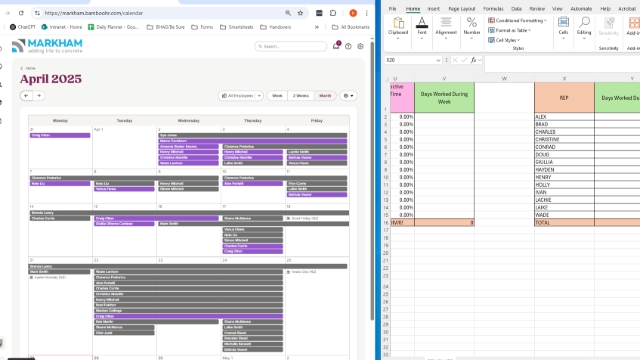
Task: Expand the Excel Alignment group
Action: (446, 38)
